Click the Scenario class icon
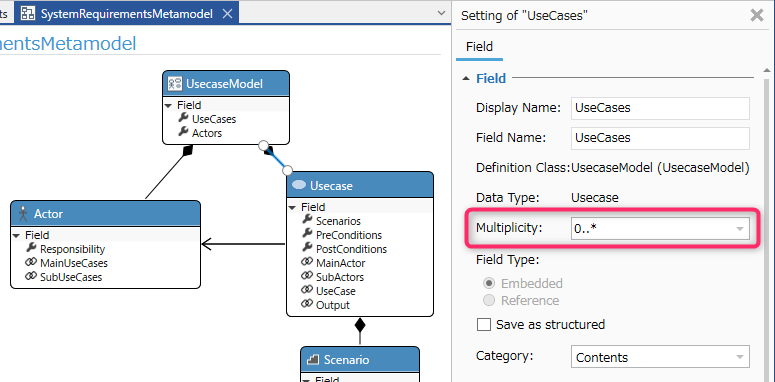The image size is (775, 382). [312, 360]
